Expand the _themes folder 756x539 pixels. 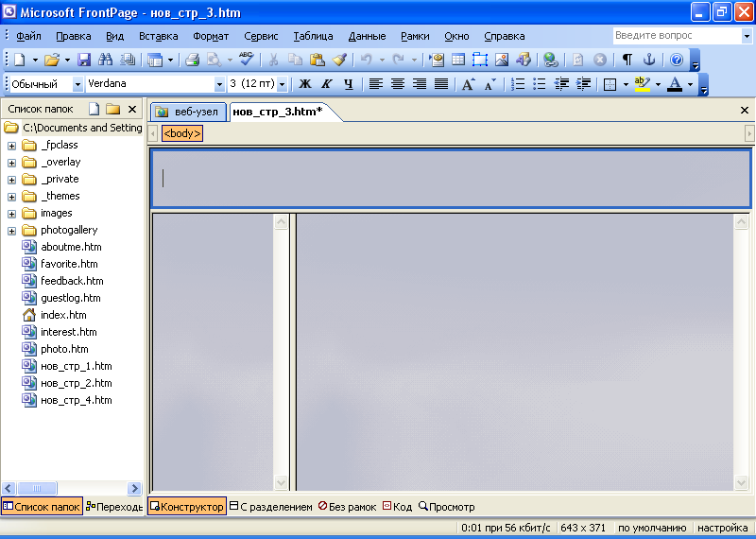(x=11, y=197)
